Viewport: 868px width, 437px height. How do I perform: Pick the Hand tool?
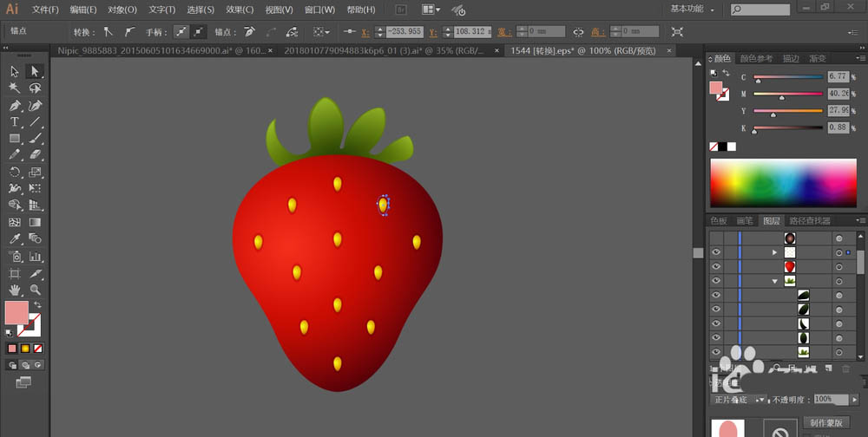coord(15,290)
